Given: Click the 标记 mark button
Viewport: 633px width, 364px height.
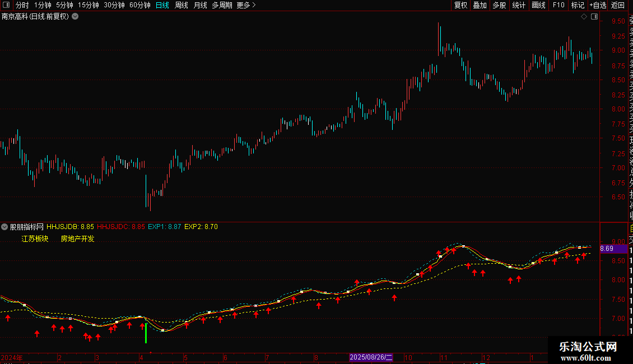Looking at the screenshot, I should pyautogui.click(x=578, y=5).
